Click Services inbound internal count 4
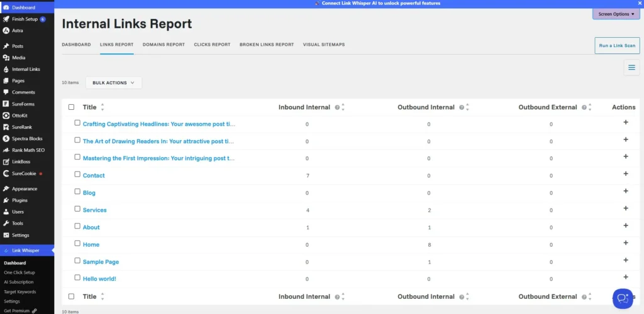The width and height of the screenshot is (644, 314). (x=308, y=210)
